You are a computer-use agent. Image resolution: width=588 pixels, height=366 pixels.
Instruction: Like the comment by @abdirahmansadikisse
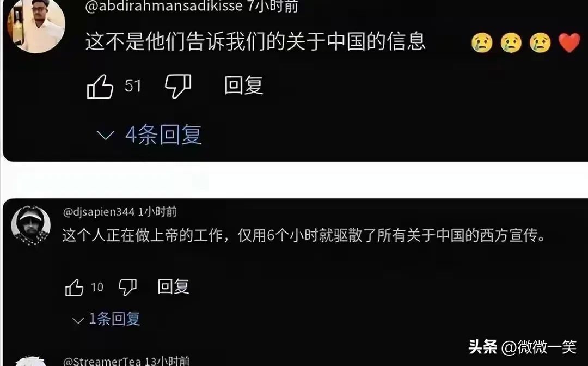[x=100, y=87]
